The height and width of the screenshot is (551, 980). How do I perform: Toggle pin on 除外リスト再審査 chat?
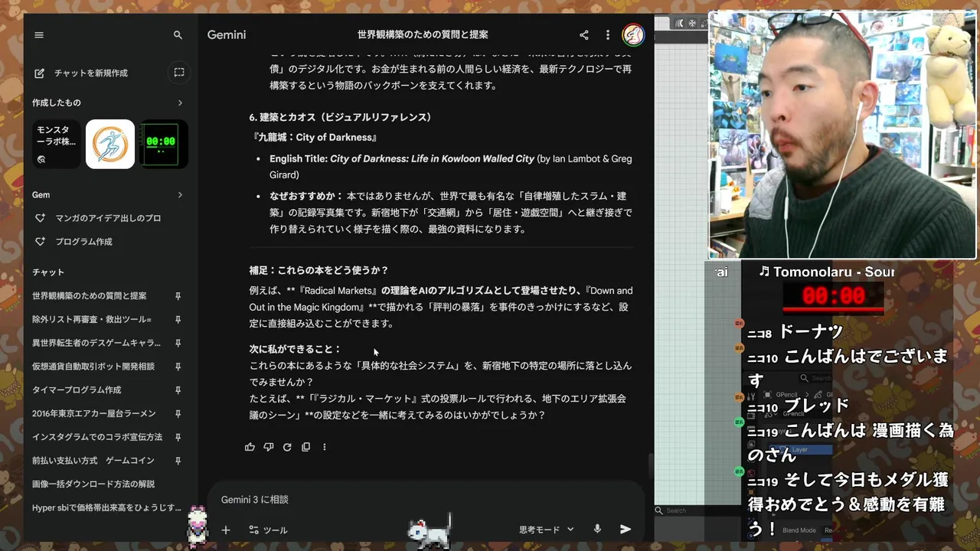point(178,319)
